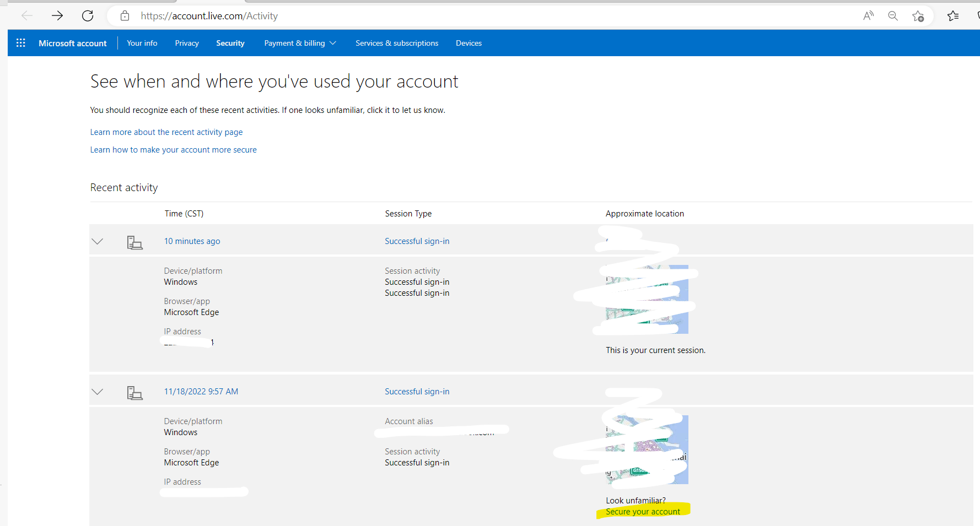Image resolution: width=980 pixels, height=526 pixels.
Task: Click the 10 minutes ago time link
Action: 192,241
